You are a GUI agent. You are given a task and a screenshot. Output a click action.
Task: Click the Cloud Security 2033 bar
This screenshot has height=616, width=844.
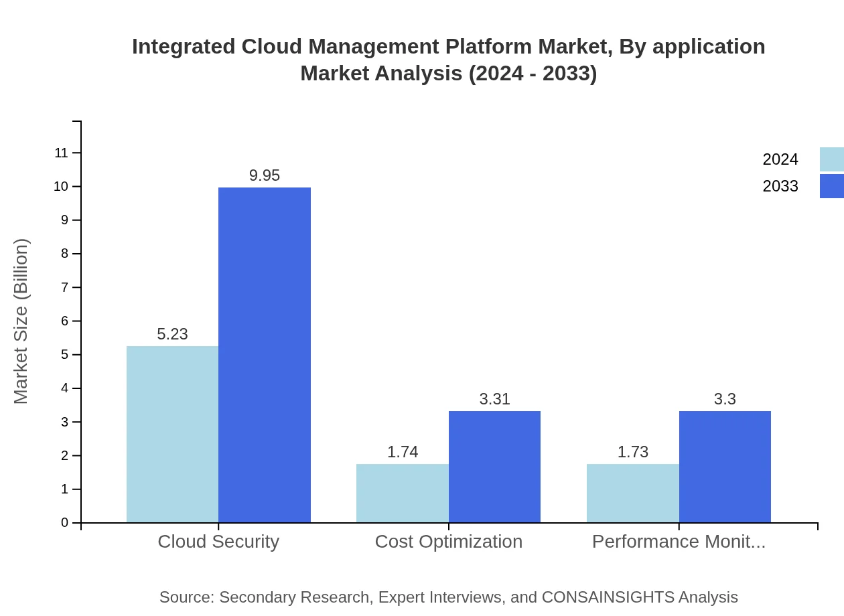(264, 355)
